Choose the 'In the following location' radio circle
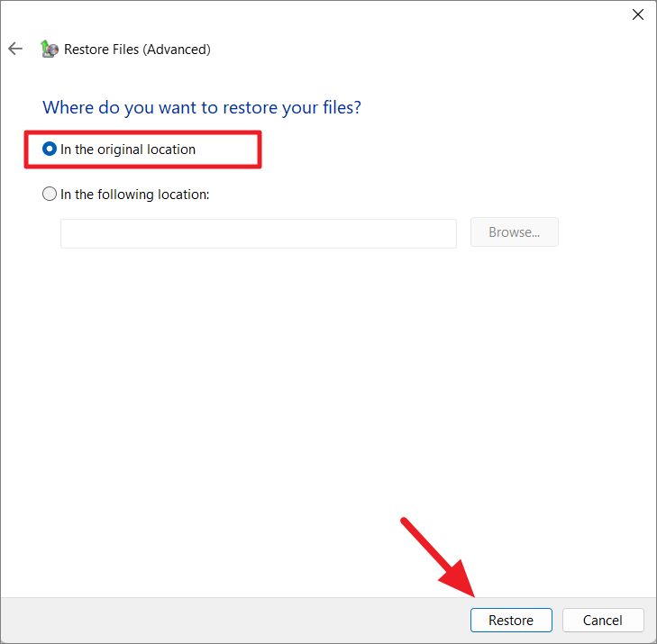 click(50, 194)
